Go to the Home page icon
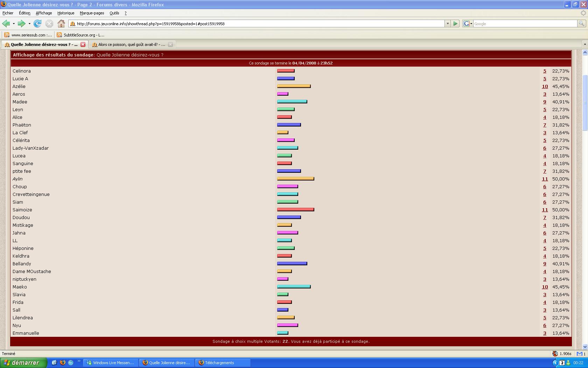588x368 pixels. pyautogui.click(x=61, y=23)
